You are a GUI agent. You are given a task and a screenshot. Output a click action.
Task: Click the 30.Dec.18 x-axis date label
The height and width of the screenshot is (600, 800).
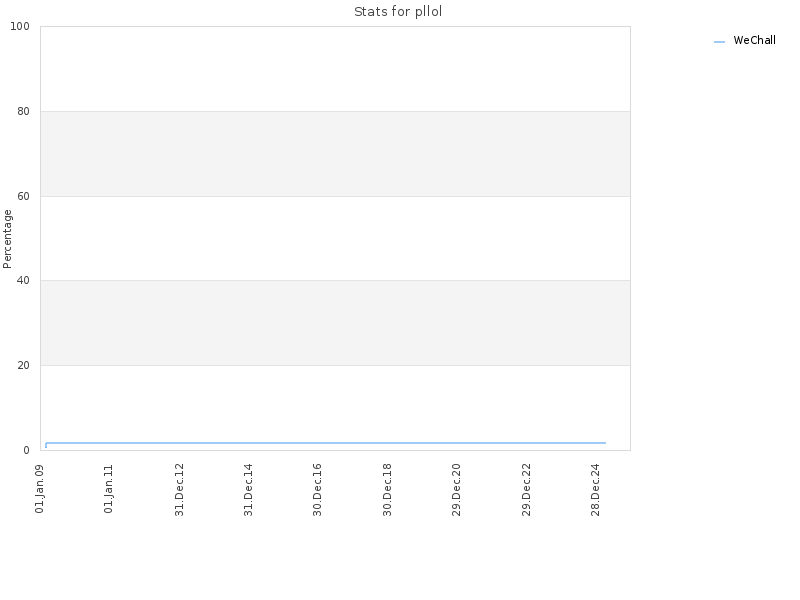[x=387, y=489]
